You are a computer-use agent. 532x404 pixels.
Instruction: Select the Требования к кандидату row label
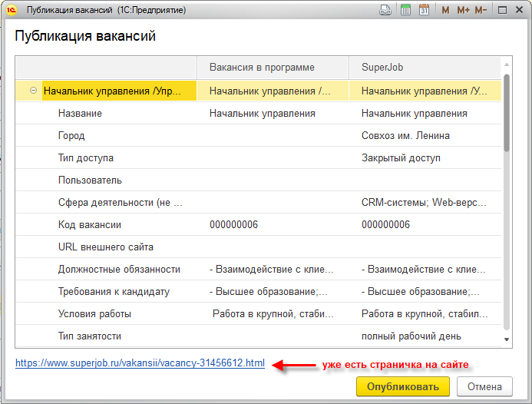114,291
